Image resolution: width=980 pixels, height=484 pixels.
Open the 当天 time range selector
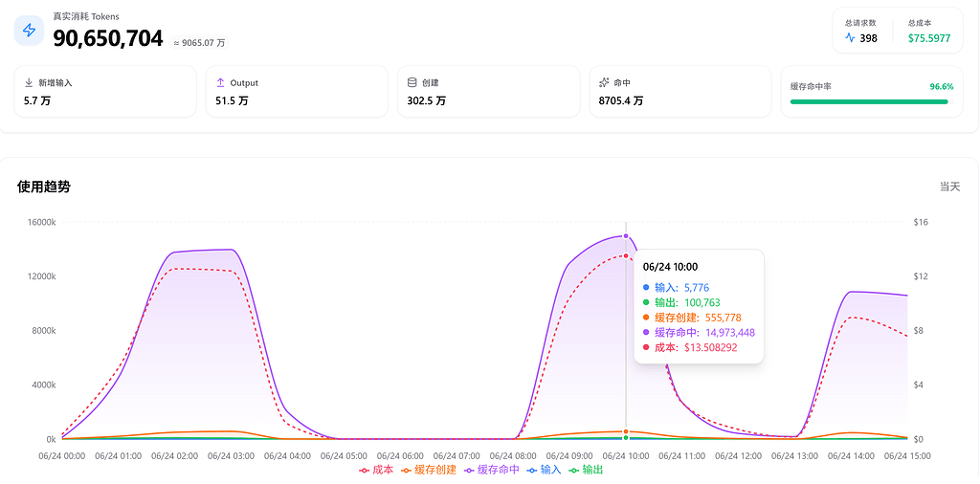click(950, 187)
